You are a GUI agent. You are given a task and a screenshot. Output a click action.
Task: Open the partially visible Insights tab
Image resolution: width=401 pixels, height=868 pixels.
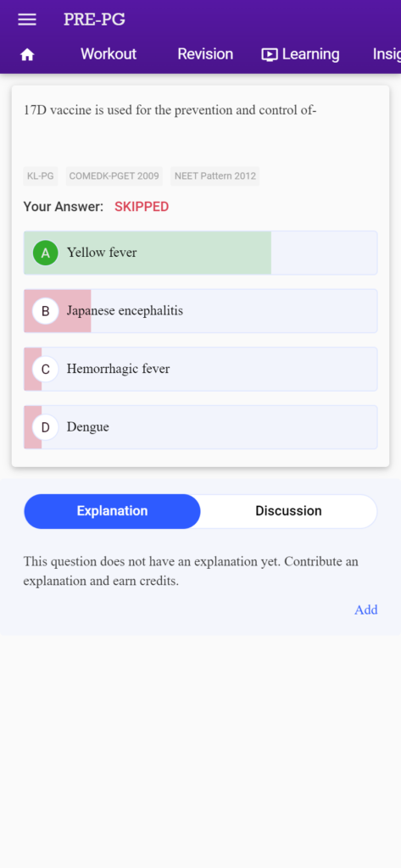click(387, 54)
